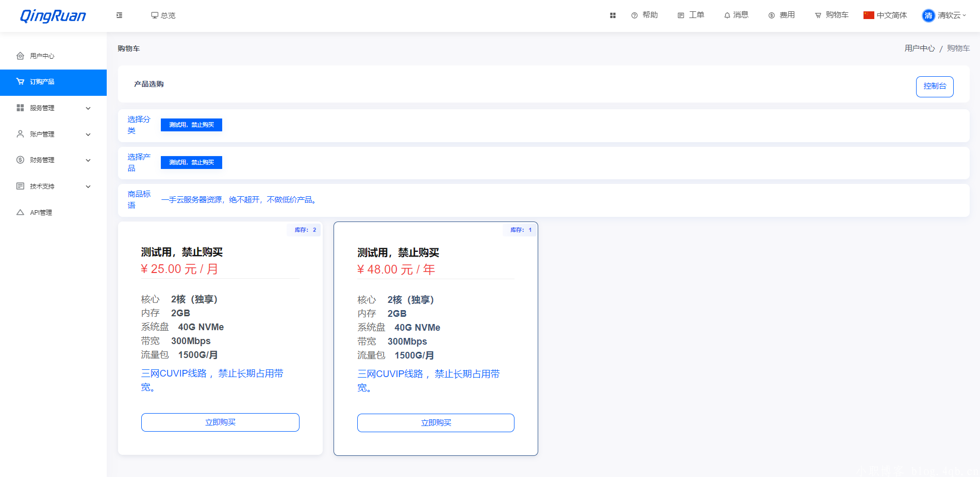Click the blue user avatar icon
Image resolution: width=980 pixels, height=477 pixels.
pos(928,15)
